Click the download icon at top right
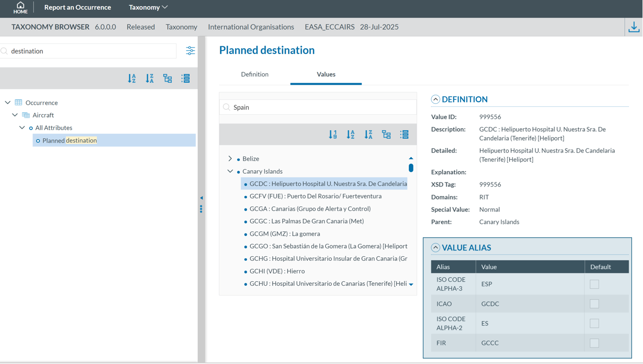This screenshot has height=364, width=643. (634, 27)
